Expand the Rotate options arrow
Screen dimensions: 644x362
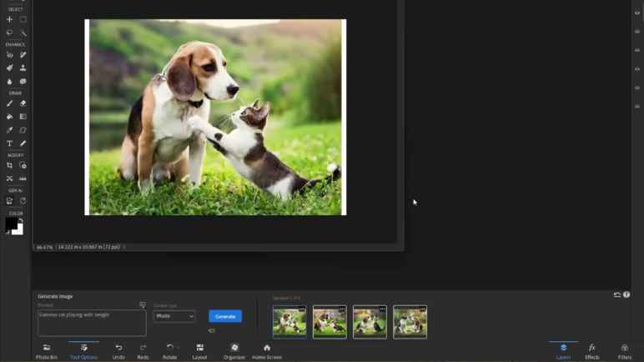[178, 347]
